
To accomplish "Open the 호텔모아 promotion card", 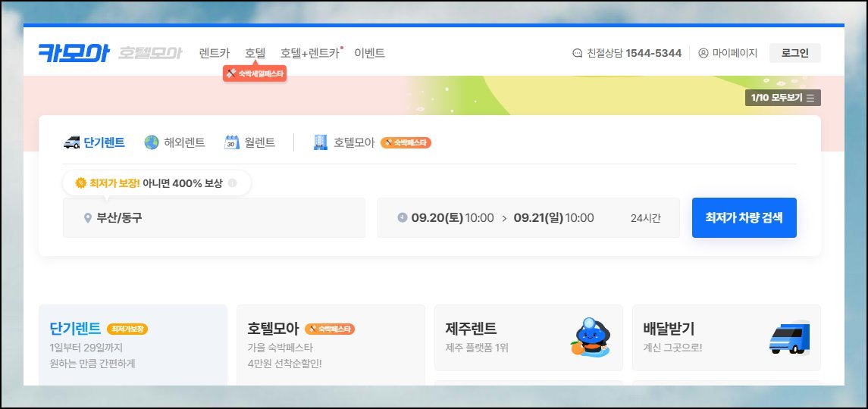I will coord(331,345).
